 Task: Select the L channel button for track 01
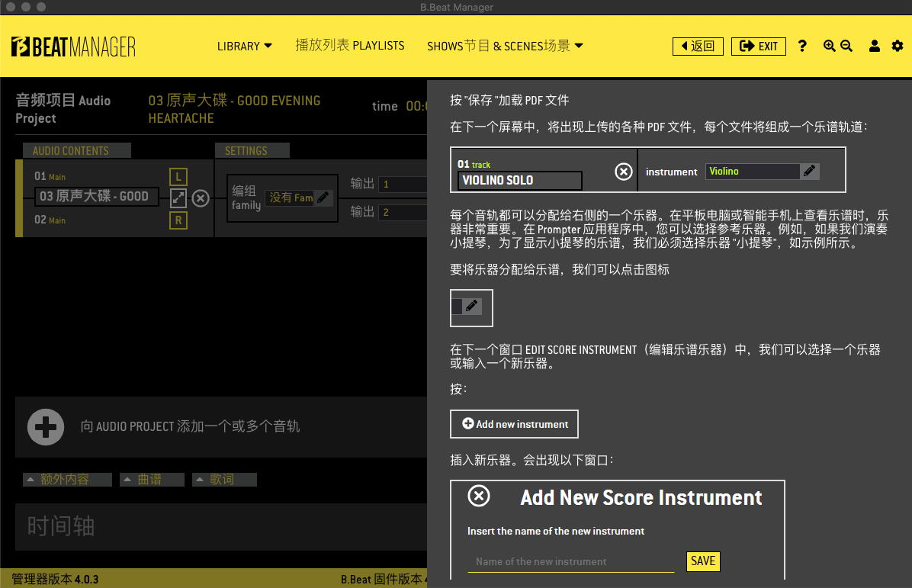click(178, 177)
